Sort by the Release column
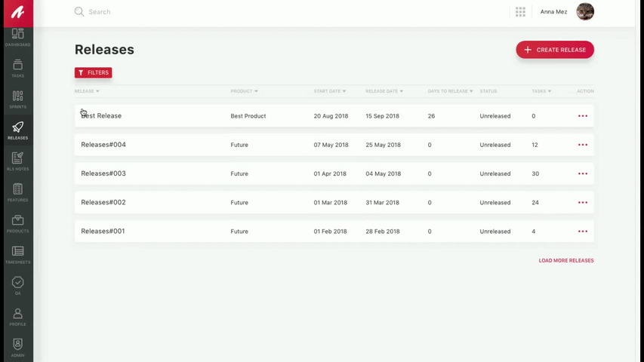This screenshot has height=362, width=644. 87,91
